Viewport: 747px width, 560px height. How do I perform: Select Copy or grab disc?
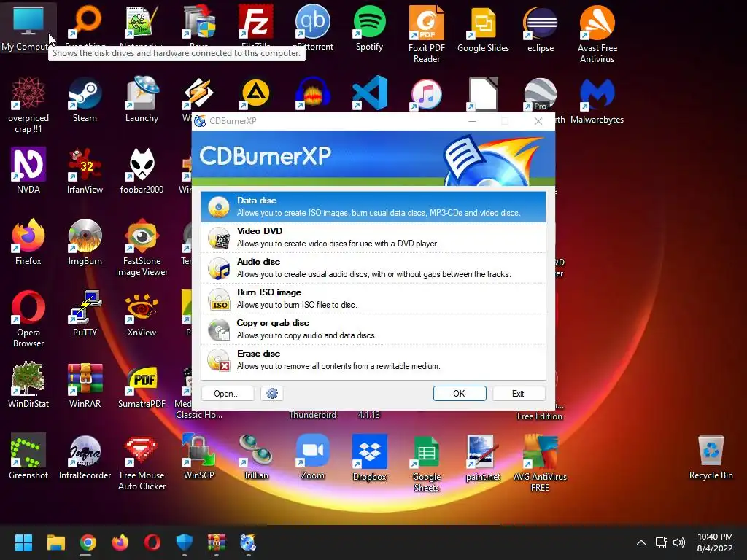(373, 329)
